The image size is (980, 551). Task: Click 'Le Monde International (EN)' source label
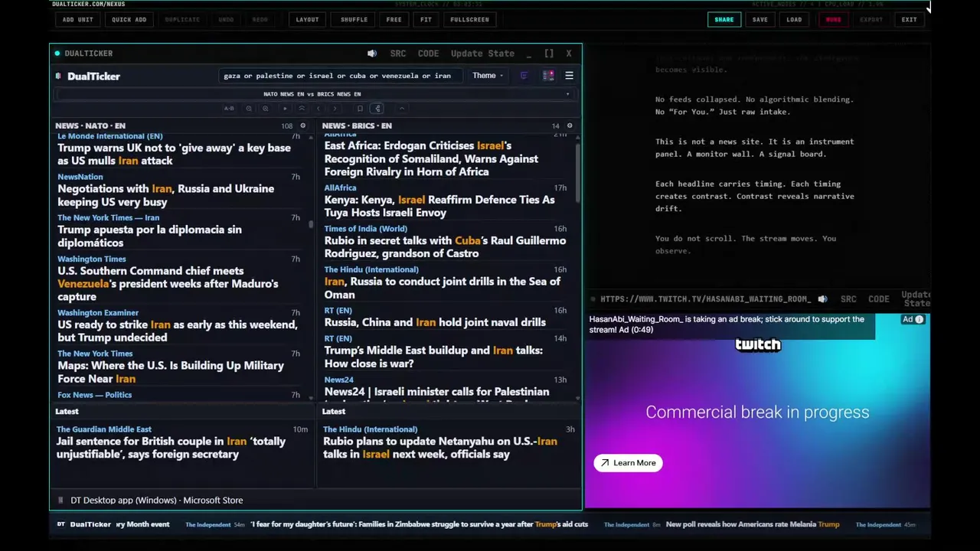point(109,136)
